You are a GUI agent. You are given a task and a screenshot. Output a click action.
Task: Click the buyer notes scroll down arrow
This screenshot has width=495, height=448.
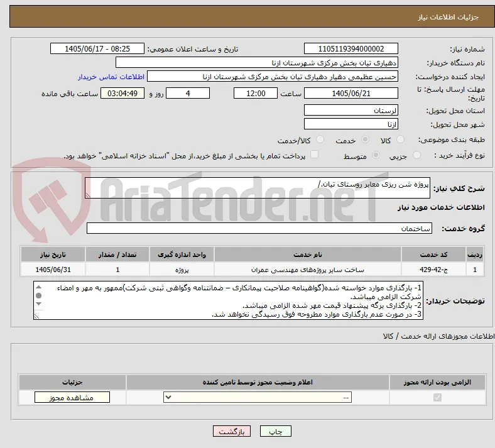[x=38, y=303]
